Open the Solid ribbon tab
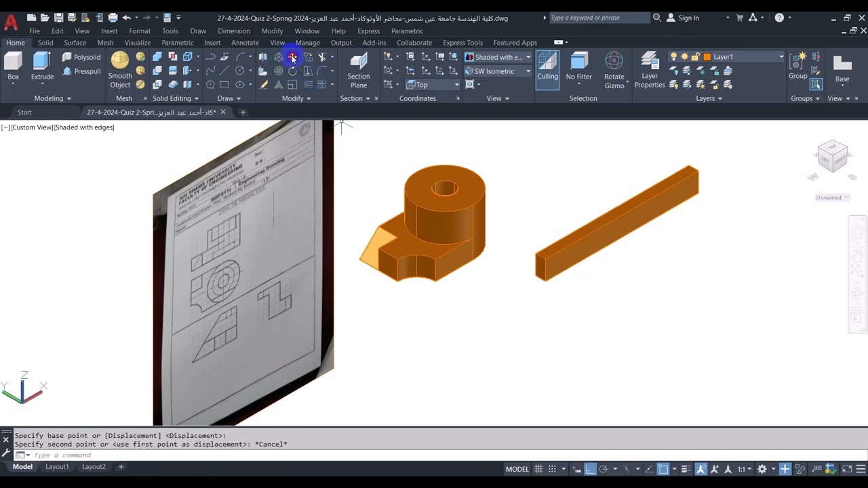This screenshot has width=868, height=488. [45, 43]
